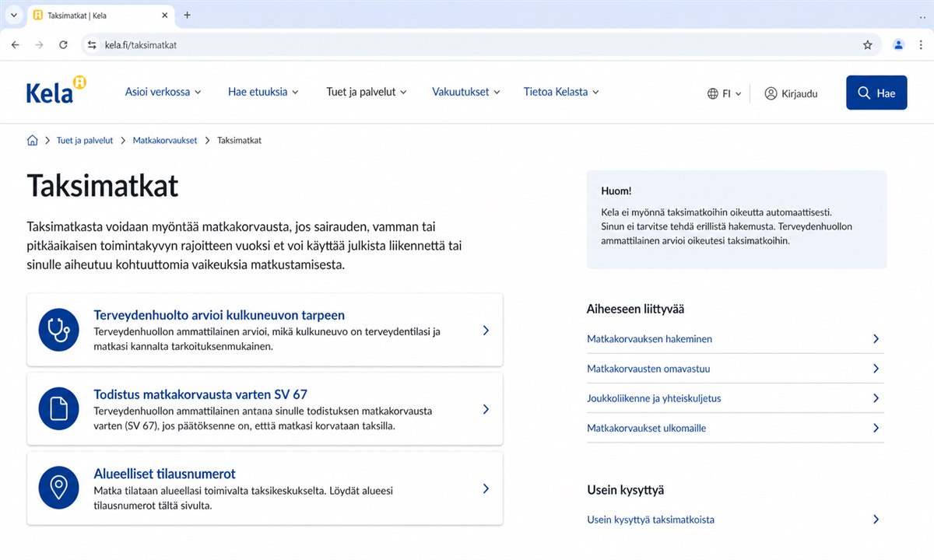Expand the Vakuutukset menu
Viewport: 934px width, 560px height.
point(466,92)
